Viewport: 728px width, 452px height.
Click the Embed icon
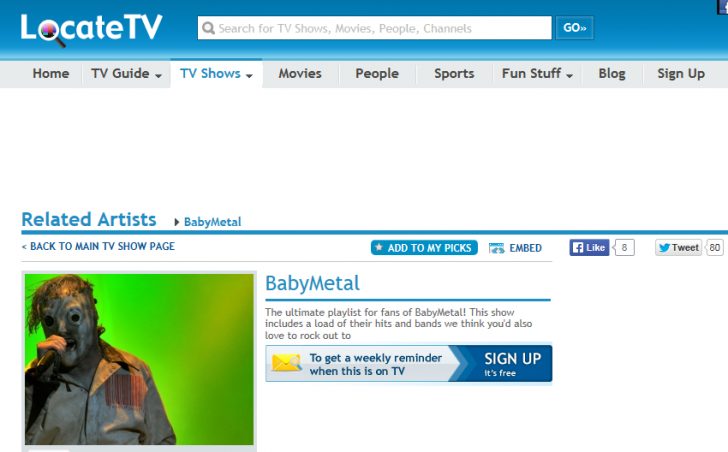497,248
